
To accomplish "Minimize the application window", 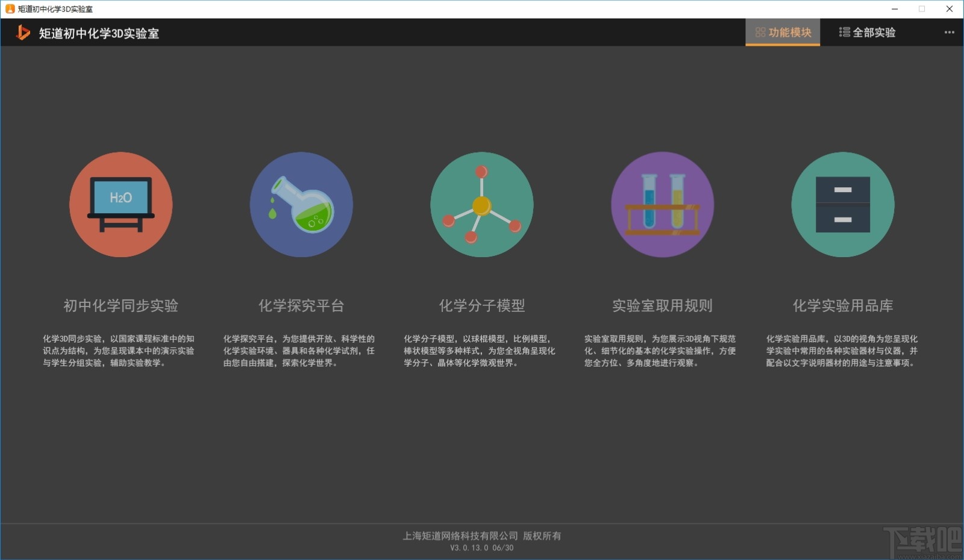I will 895,9.
